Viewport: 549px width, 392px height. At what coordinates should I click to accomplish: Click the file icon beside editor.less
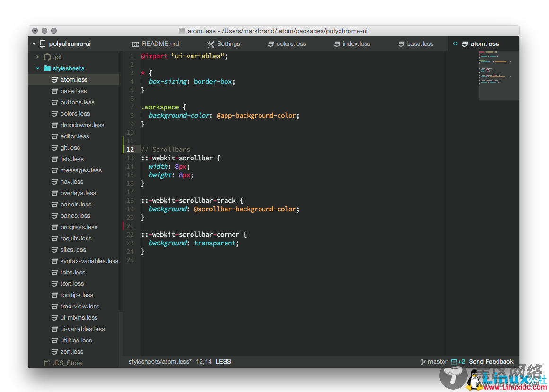[x=55, y=136]
